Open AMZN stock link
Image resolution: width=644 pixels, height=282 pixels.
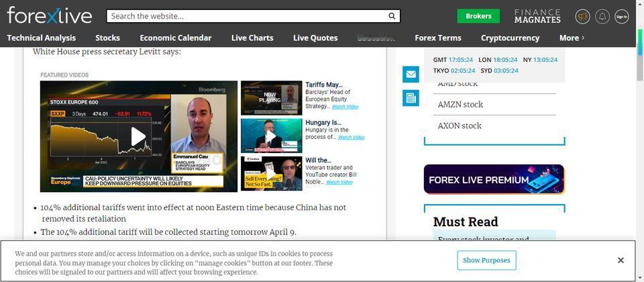coord(460,105)
